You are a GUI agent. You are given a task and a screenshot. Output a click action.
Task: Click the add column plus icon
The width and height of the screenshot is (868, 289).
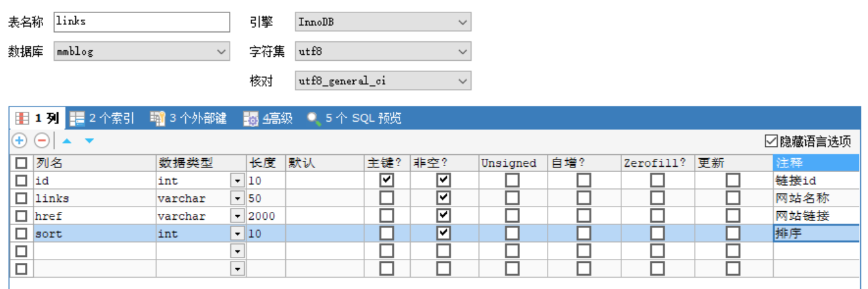tap(20, 141)
